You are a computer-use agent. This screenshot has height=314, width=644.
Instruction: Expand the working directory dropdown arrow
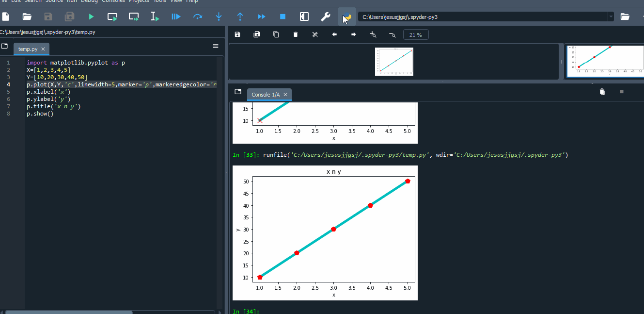coord(611,17)
